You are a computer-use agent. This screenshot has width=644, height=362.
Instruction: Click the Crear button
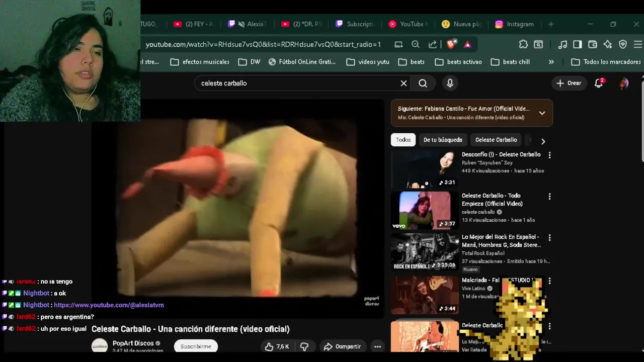(x=569, y=83)
